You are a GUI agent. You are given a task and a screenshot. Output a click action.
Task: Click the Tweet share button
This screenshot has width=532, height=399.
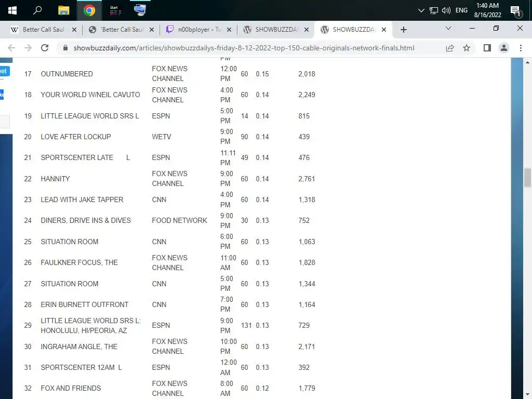click(4, 71)
